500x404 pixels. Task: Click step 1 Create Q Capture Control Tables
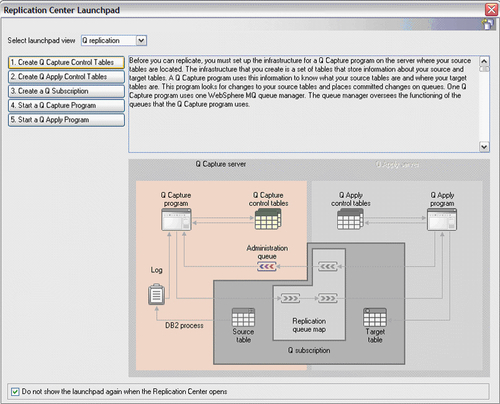[x=66, y=62]
